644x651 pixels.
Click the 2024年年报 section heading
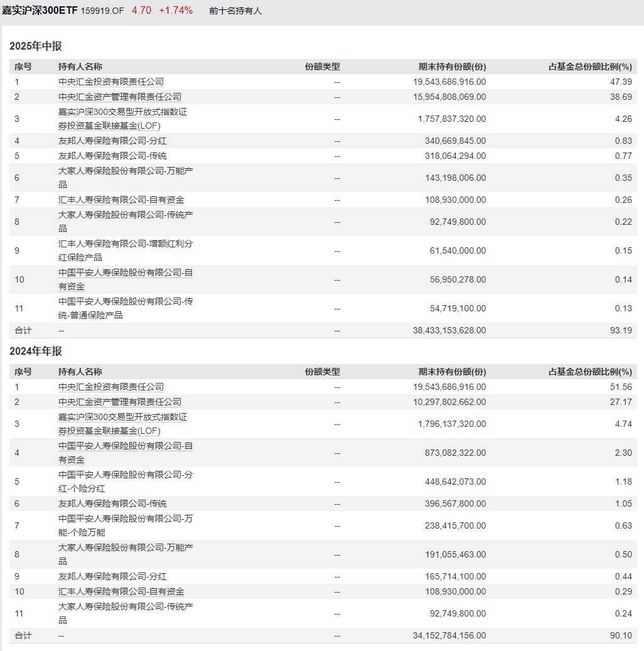click(x=36, y=352)
